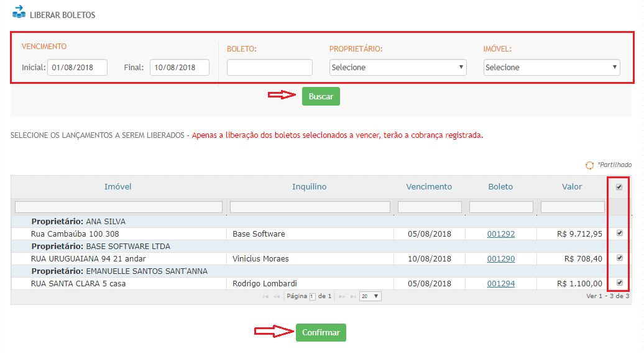This screenshot has width=644, height=354.
Task: Go to next page pagination icon
Action: 341,297
